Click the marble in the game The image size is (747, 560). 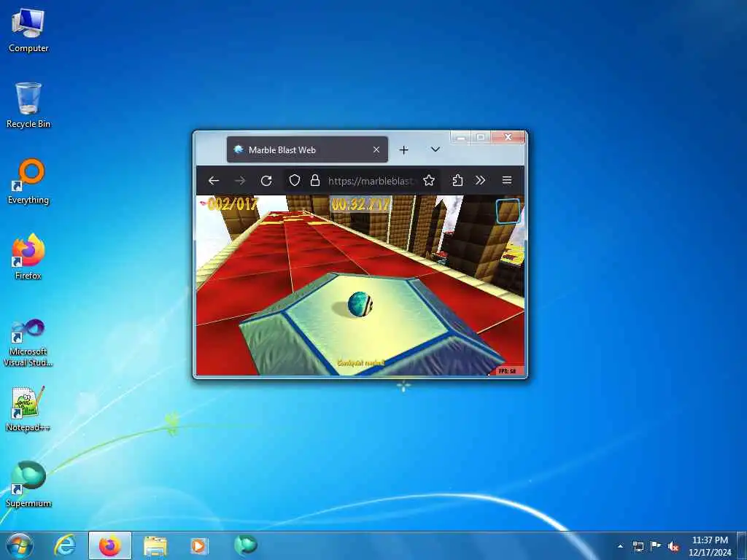coord(360,304)
